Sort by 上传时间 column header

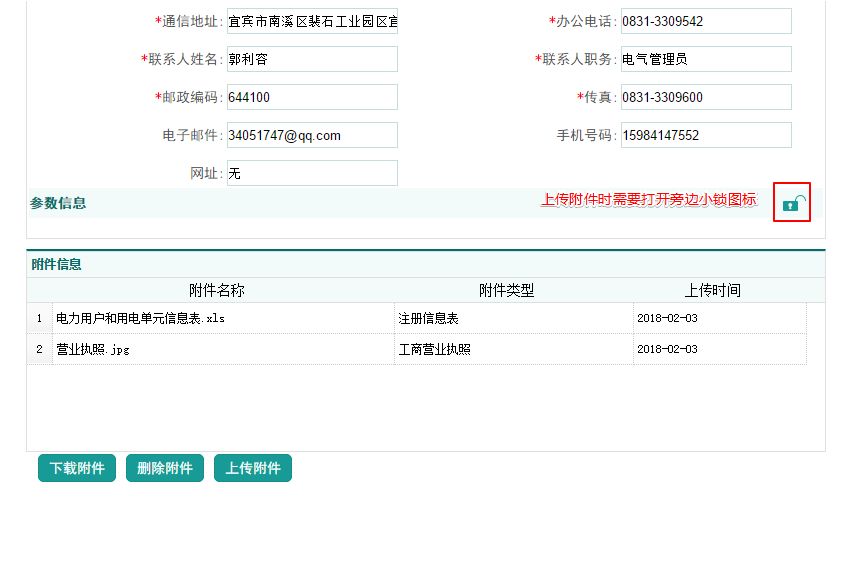712,291
